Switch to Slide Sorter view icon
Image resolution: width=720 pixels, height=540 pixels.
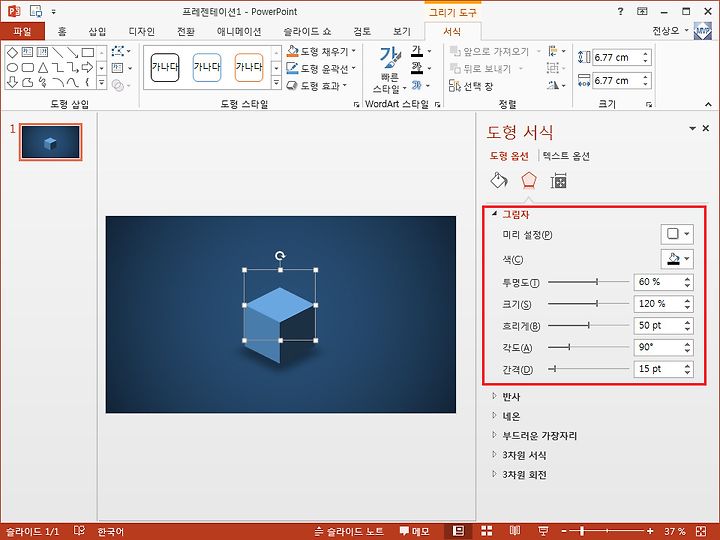(x=486, y=531)
